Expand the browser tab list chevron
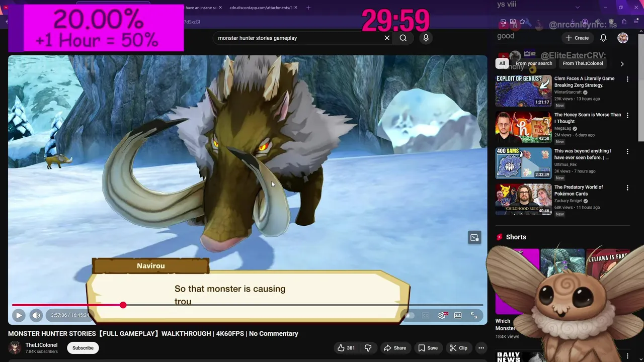The height and width of the screenshot is (362, 644). tap(578, 7)
